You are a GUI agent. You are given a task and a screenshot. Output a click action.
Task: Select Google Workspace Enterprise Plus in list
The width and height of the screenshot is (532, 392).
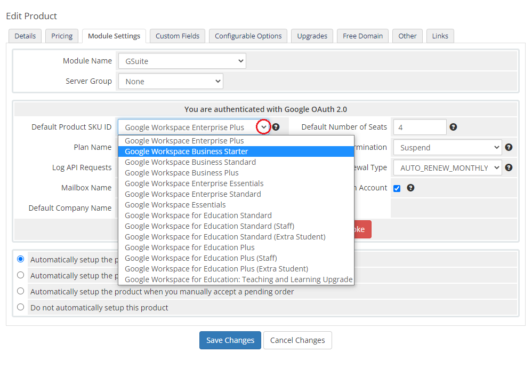click(236, 141)
